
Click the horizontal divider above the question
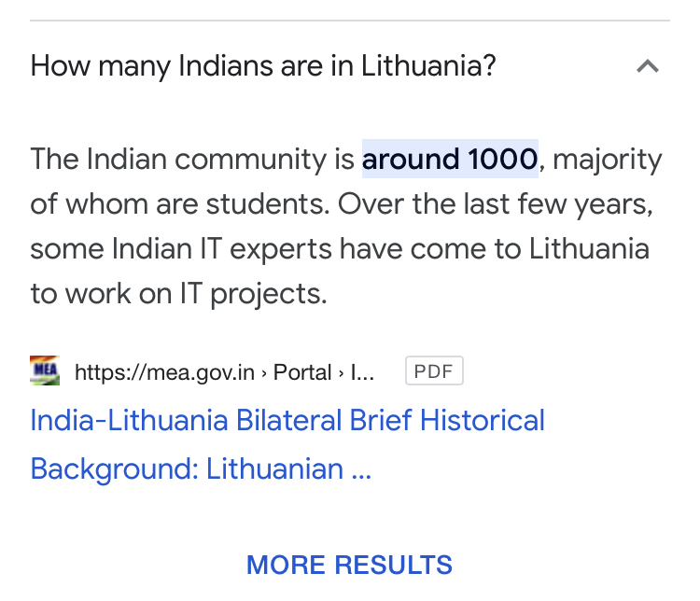point(350,21)
